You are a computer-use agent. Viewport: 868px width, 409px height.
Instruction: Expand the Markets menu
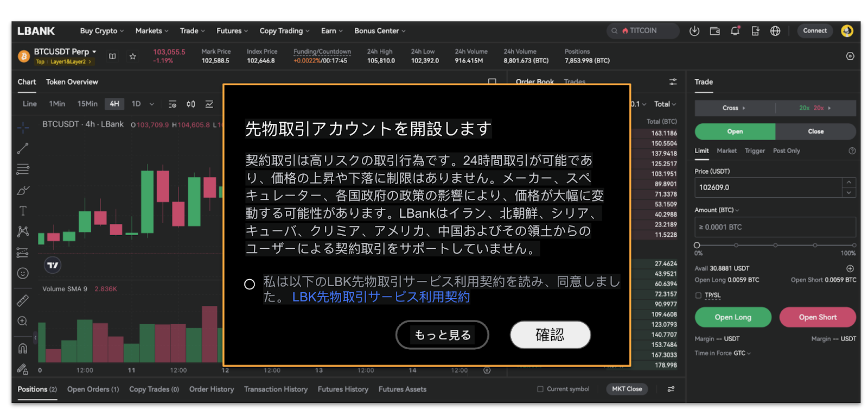(x=152, y=31)
